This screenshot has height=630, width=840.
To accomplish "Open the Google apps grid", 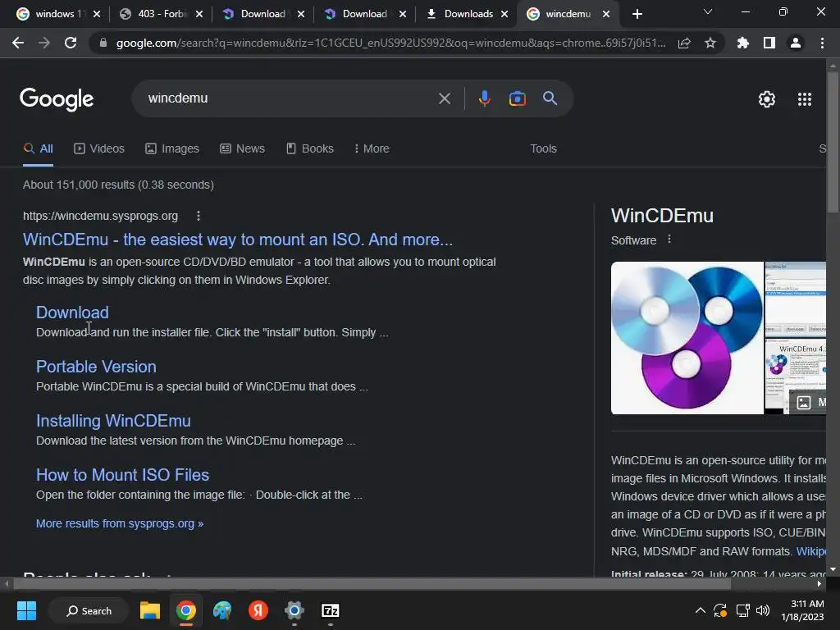I will [805, 99].
